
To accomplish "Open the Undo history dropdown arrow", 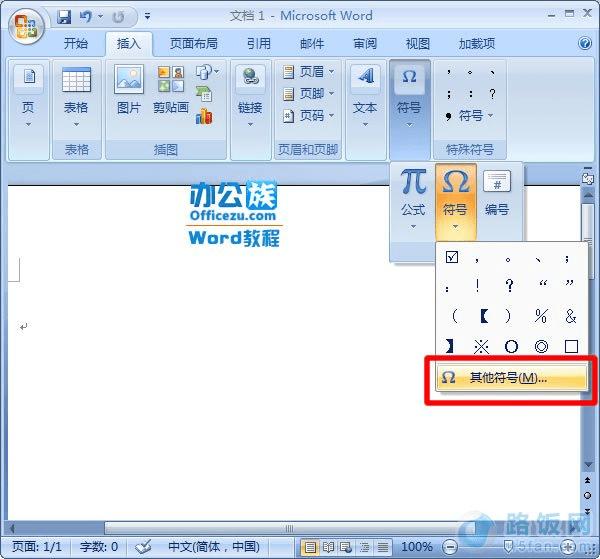I will [100, 16].
